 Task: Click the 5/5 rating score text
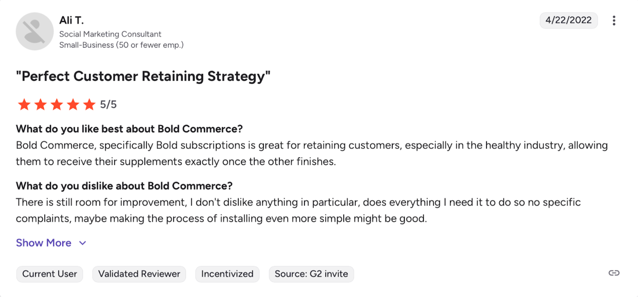coord(108,105)
